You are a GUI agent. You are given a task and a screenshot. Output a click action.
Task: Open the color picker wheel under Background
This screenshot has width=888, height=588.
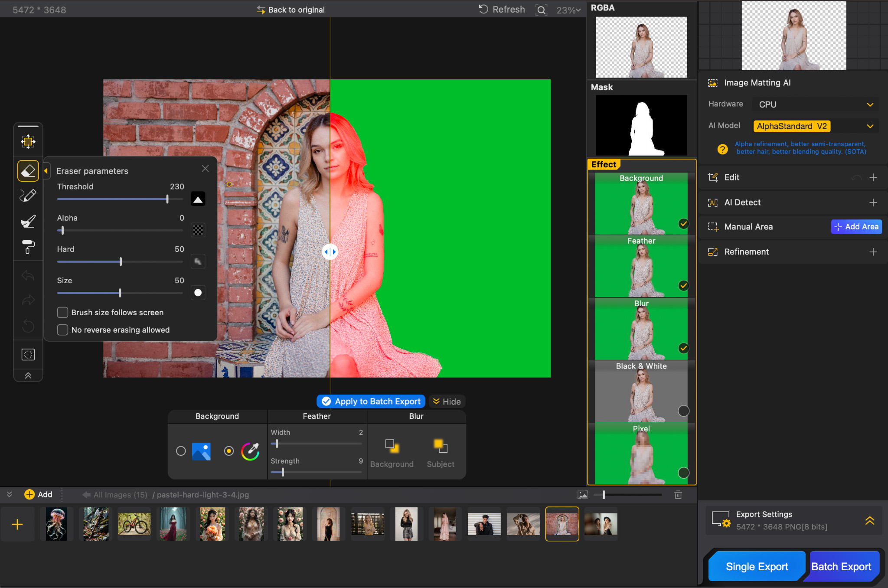coord(251,451)
